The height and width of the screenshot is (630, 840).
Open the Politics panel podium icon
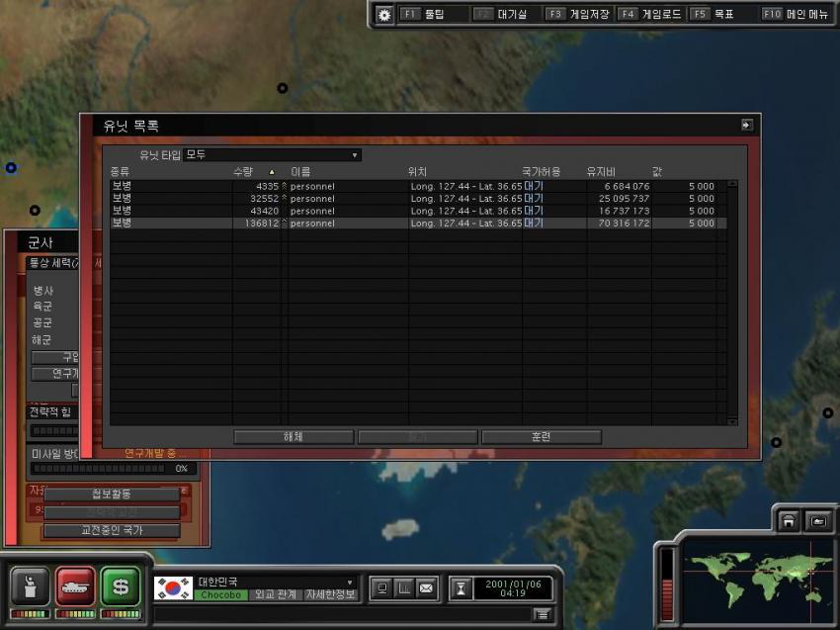click(30, 586)
